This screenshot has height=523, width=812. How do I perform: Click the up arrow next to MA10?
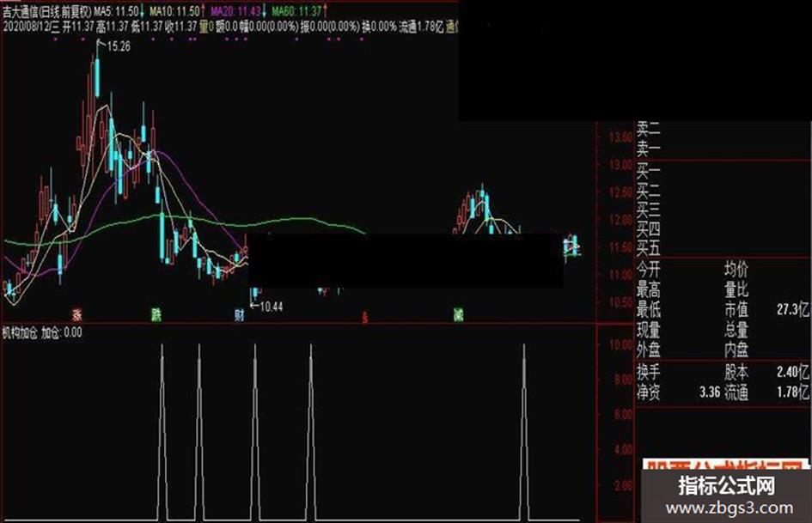[x=203, y=11]
